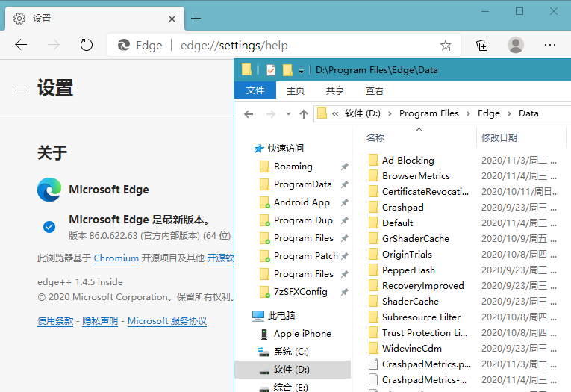
Task: Open the Explorer recent locations dropdown
Action: pyautogui.click(x=288, y=114)
